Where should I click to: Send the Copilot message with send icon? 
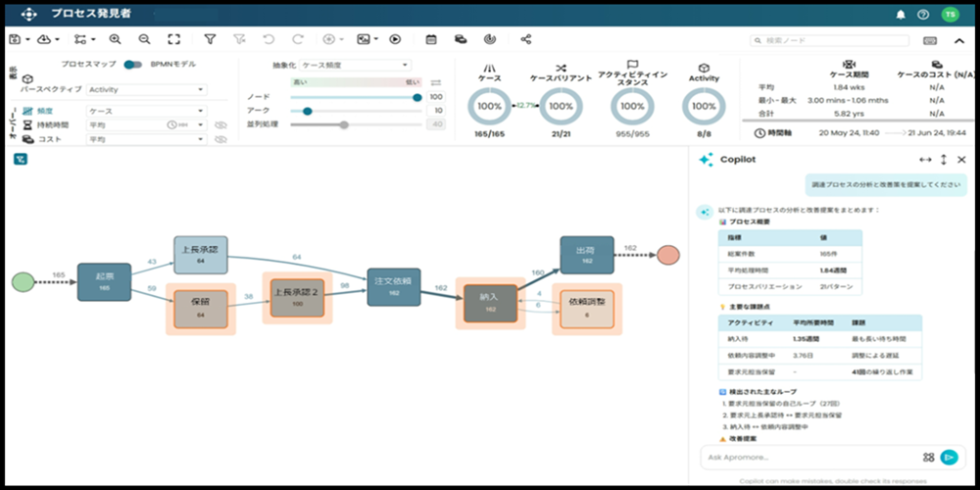tap(948, 457)
